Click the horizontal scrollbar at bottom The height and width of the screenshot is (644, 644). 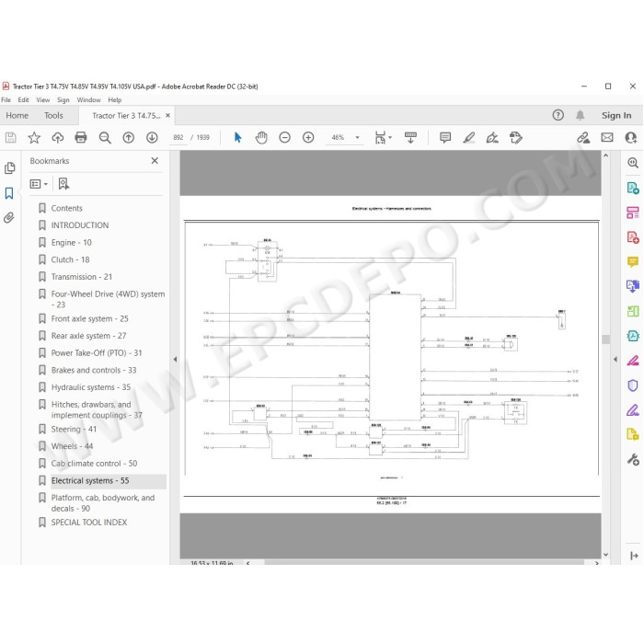tap(424, 562)
